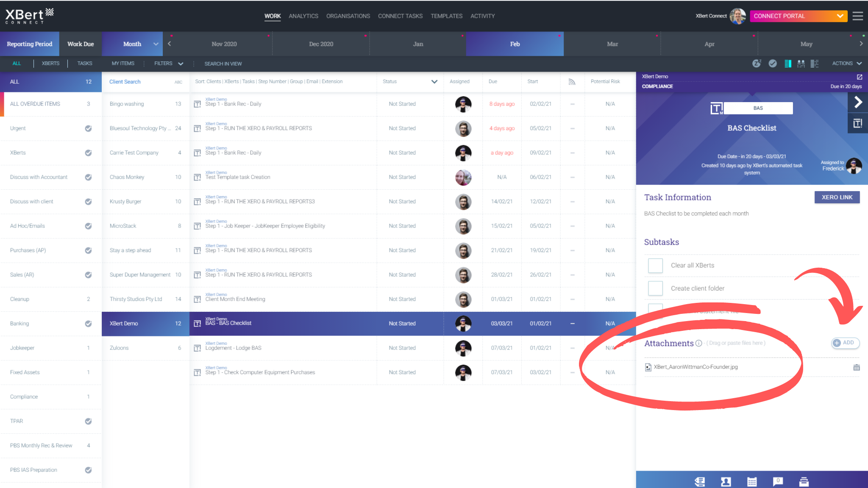Open the calendar icon in bottom bar
The image size is (868, 488).
pos(752,482)
